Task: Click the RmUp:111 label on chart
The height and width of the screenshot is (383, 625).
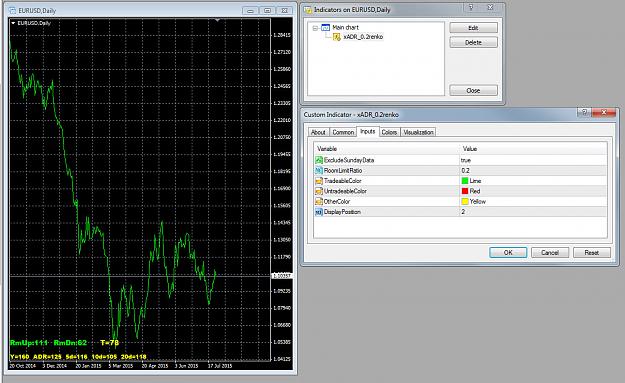Action: [29, 343]
